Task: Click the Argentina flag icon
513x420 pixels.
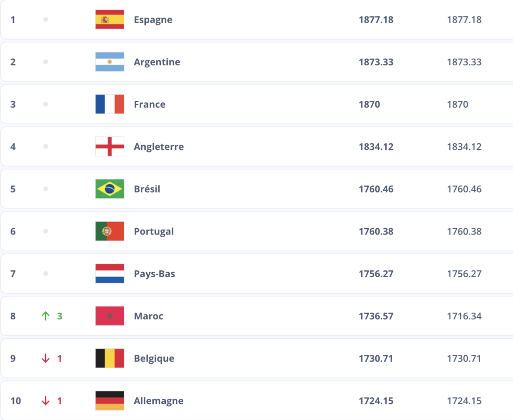Action: click(110, 62)
